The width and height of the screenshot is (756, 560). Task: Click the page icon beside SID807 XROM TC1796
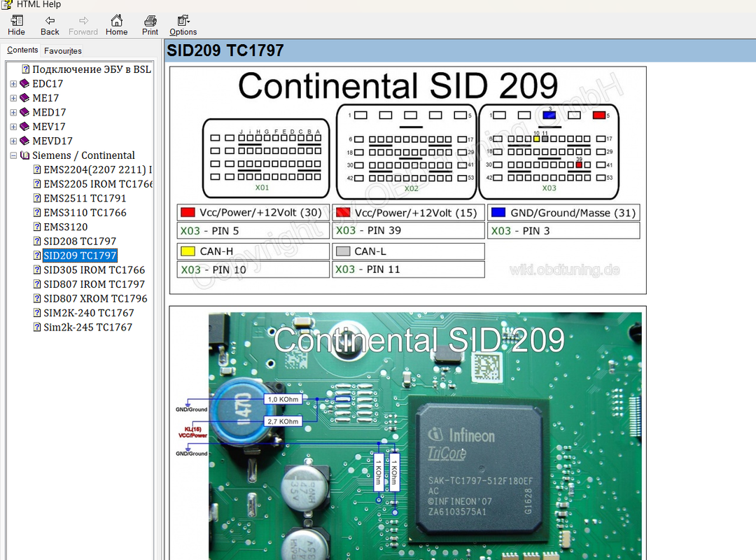(x=37, y=299)
